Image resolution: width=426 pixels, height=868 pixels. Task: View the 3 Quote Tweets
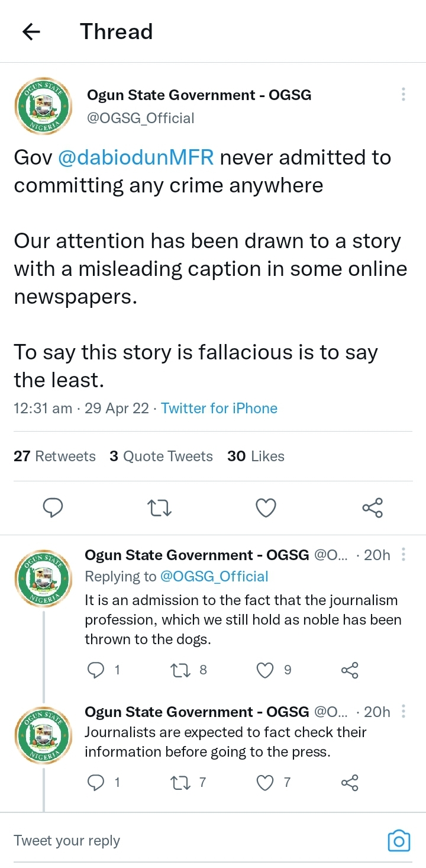(x=161, y=456)
